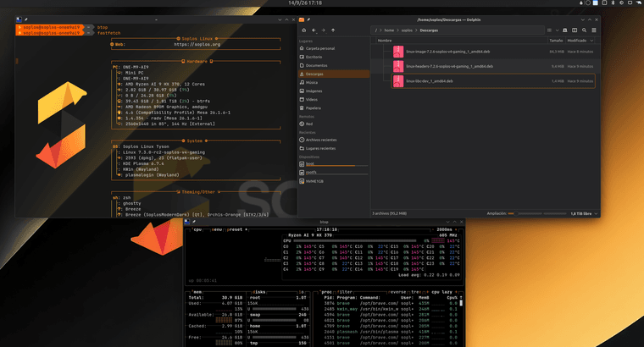644x347 pixels.
Task: Click the clock showing 14/9/26 17:18
Action: click(x=305, y=3)
